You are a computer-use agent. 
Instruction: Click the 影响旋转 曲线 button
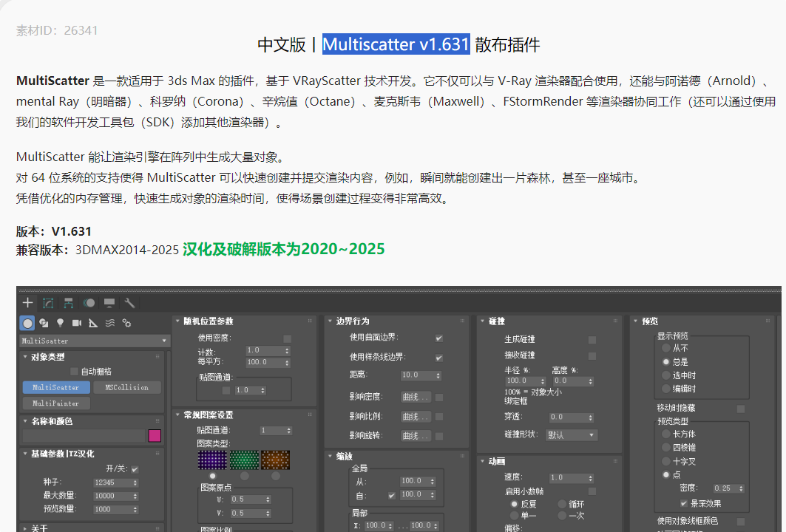(416, 436)
